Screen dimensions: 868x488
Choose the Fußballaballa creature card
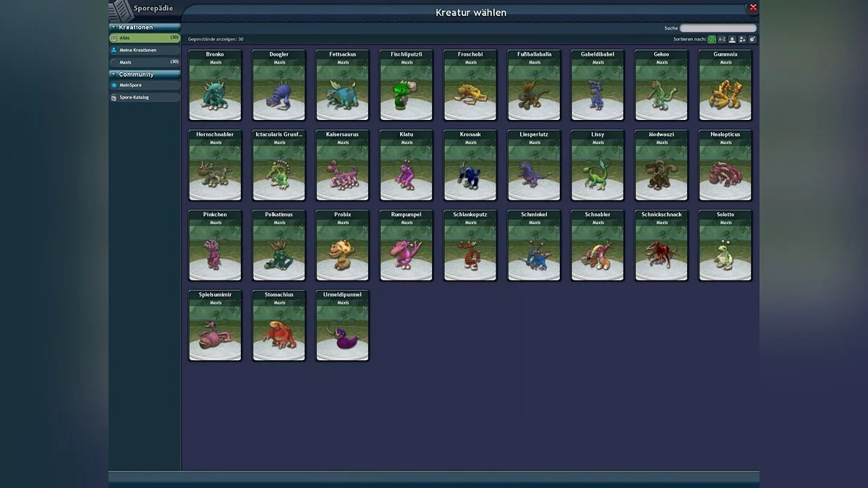(x=535, y=85)
